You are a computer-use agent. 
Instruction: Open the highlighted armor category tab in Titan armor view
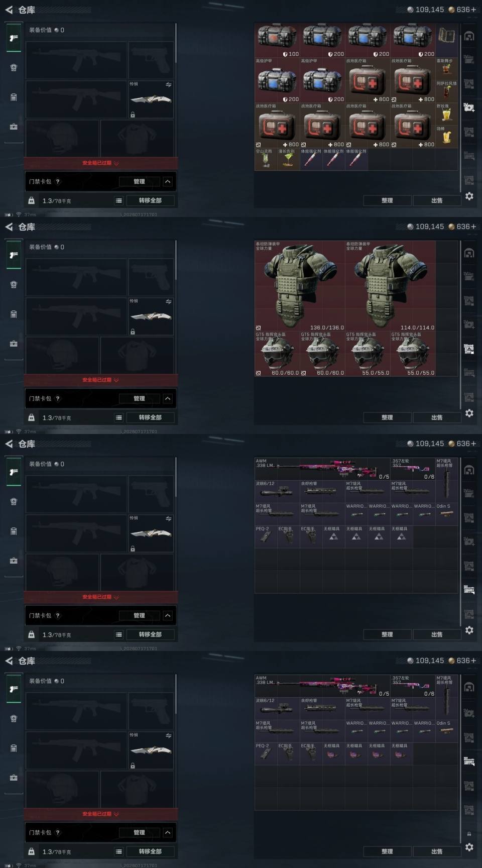[x=469, y=349]
